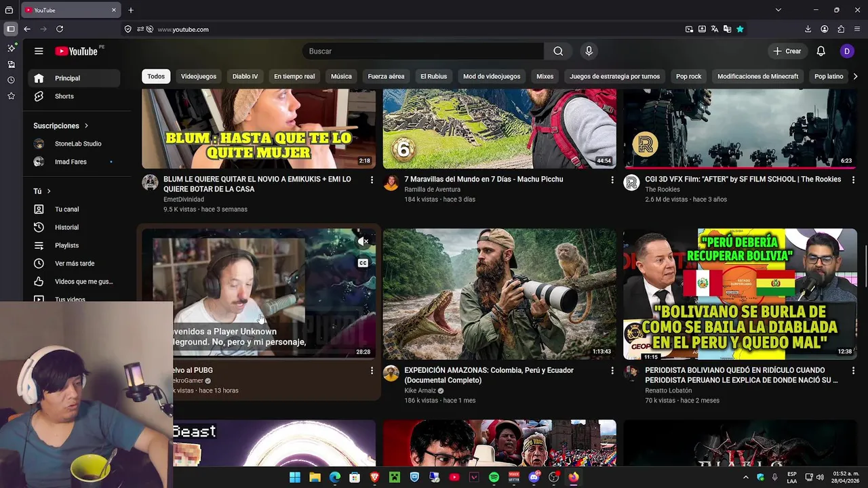
Task: Go to Principal in sidebar
Action: click(74, 78)
